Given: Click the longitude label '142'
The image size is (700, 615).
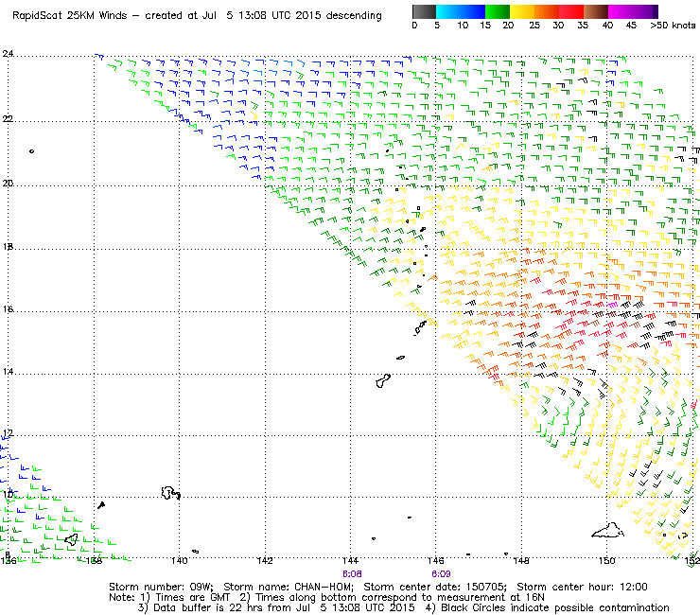Looking at the screenshot, I should point(265,561).
